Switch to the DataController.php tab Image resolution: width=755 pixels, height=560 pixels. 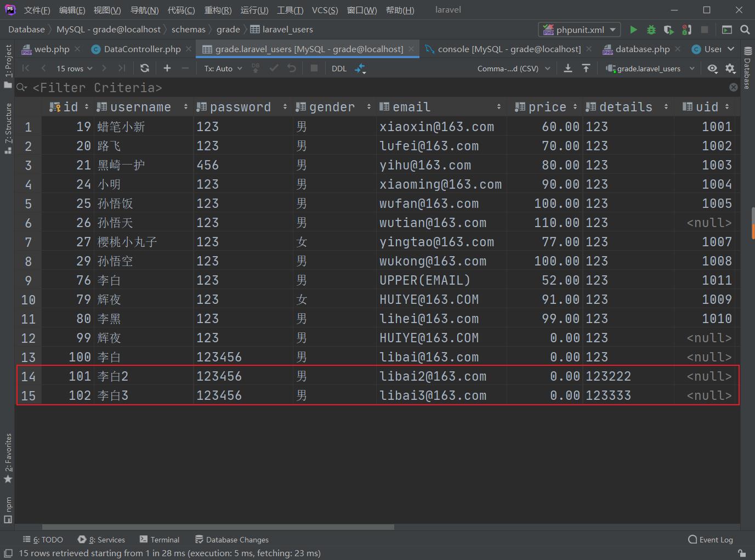pyautogui.click(x=142, y=49)
